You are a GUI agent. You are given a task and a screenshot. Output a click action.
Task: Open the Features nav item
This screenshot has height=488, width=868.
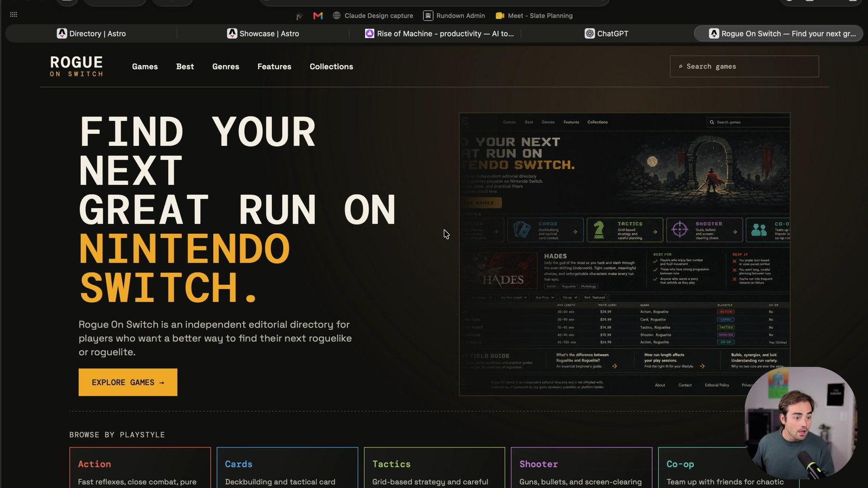[x=275, y=67]
